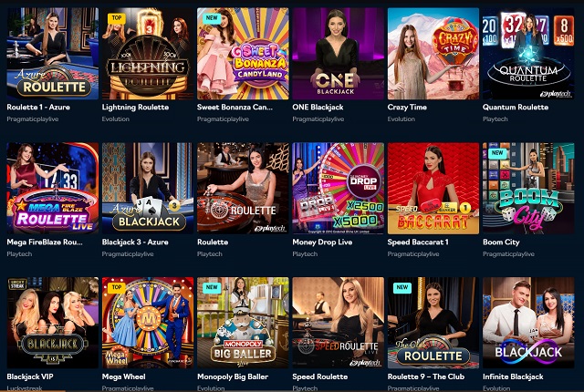Click the Monopoly Big Baller thumbnail
The width and height of the screenshot is (584, 392).
click(x=243, y=323)
